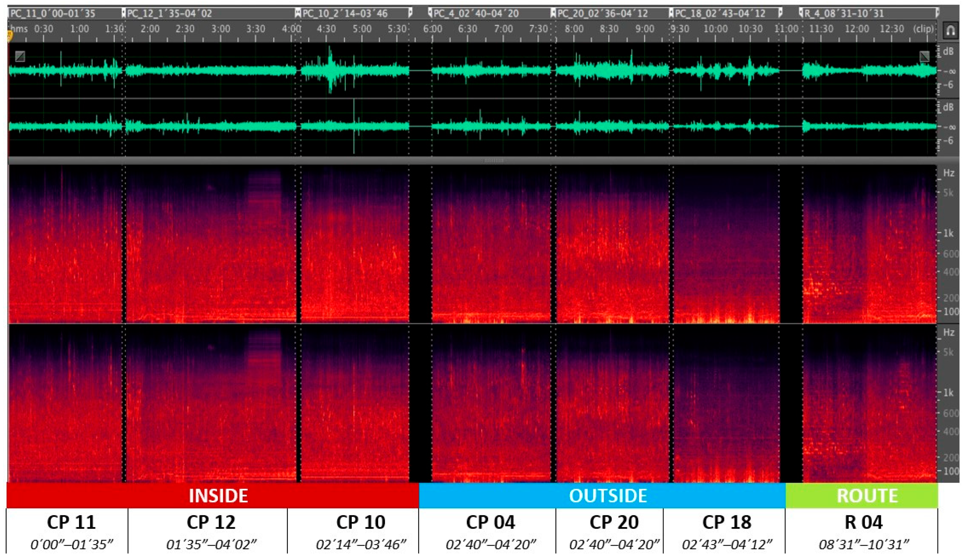Image resolution: width=965 pixels, height=560 pixels.
Task: Click the bottom channel waveform spike near 5:00
Action: (x=354, y=126)
